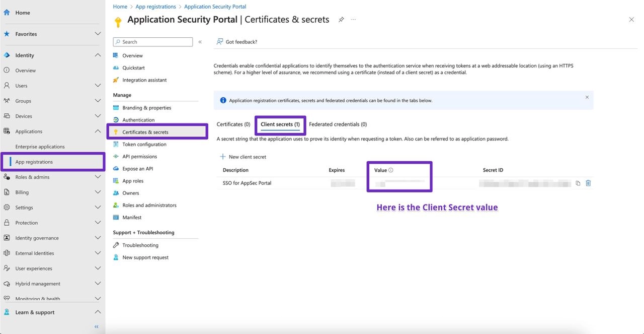
Task: Pin the Application Security Portal page
Action: click(341, 20)
